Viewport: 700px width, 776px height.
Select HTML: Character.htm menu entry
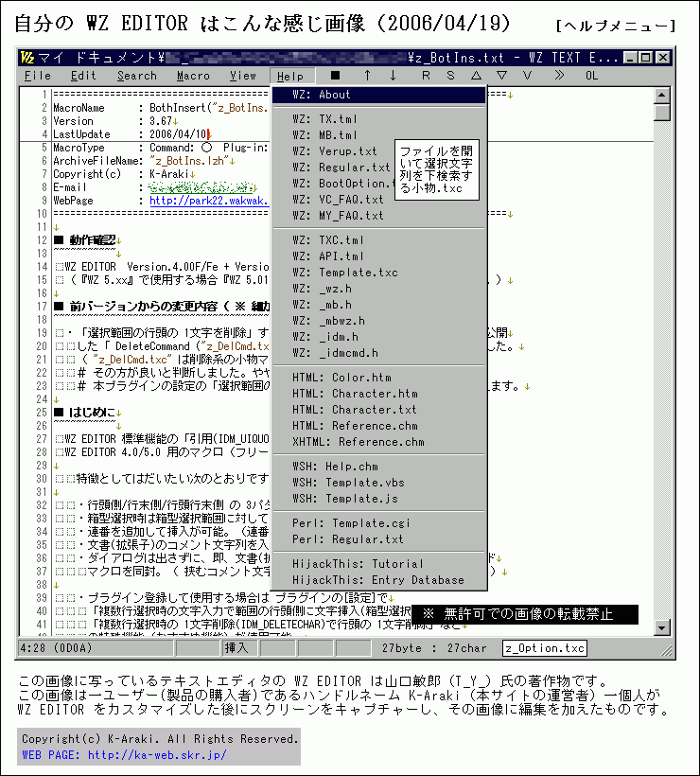click(379, 394)
